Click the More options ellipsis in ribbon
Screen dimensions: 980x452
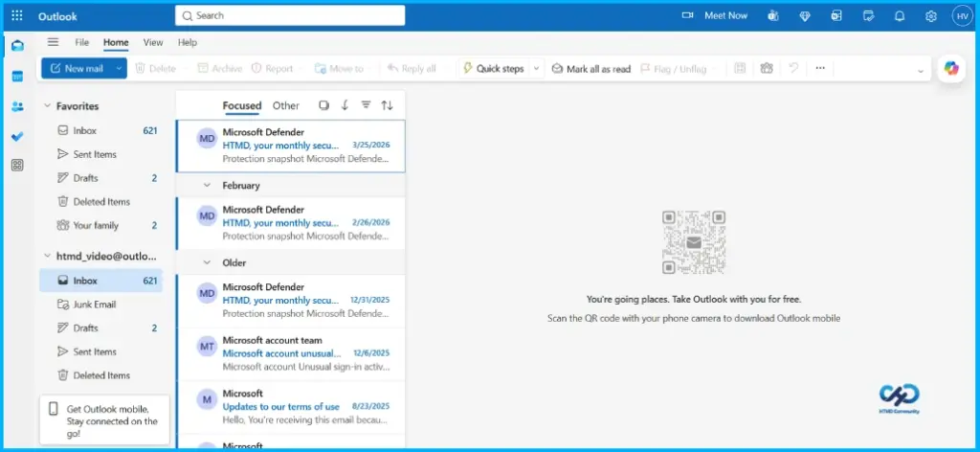pos(820,68)
